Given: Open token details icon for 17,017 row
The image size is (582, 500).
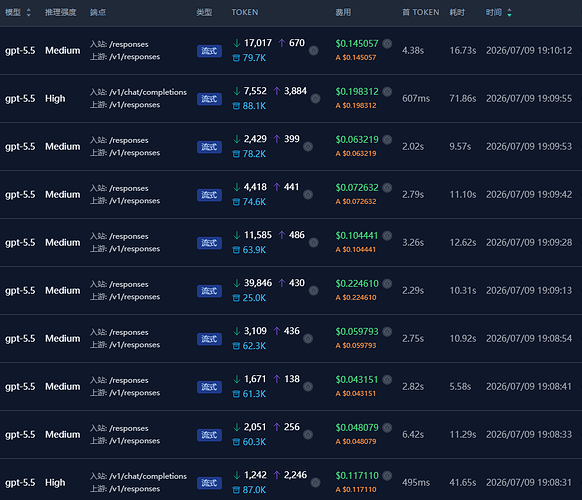Looking at the screenshot, I should 314,50.
